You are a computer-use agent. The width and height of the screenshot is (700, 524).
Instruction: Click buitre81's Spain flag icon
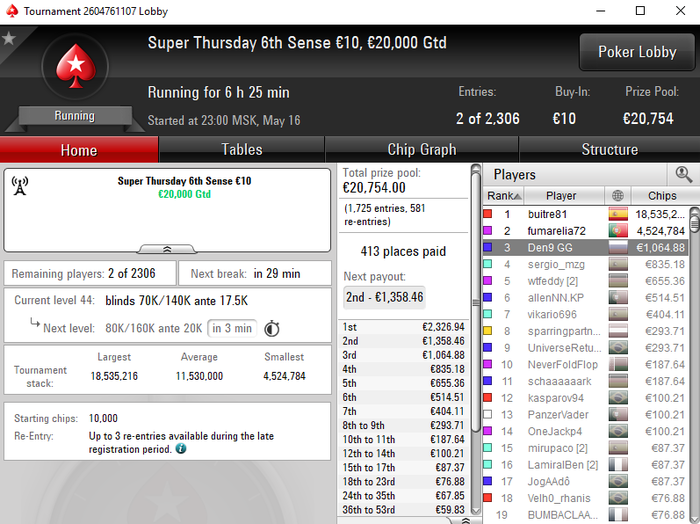coord(618,214)
